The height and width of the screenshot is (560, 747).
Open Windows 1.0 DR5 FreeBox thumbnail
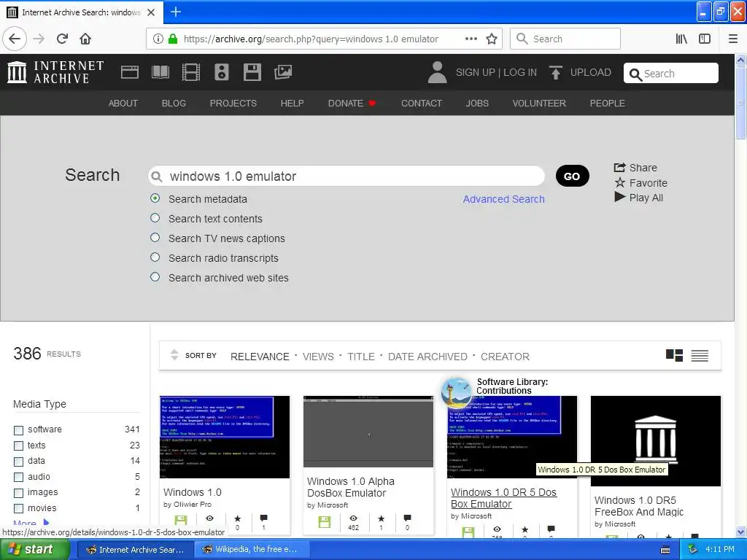pyautogui.click(x=656, y=441)
